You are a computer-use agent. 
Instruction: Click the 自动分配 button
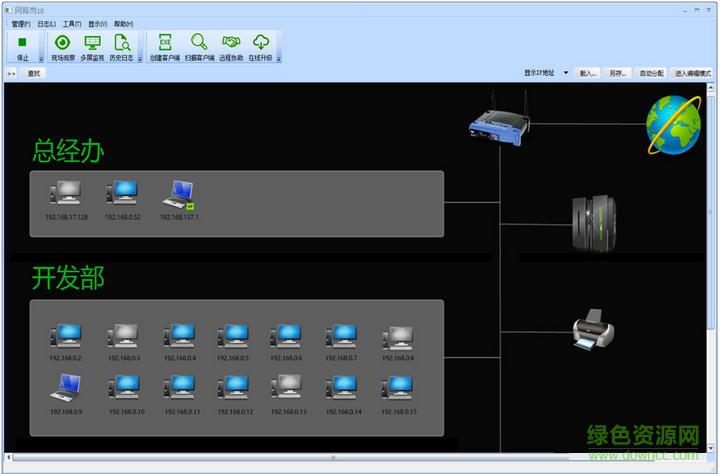point(651,73)
